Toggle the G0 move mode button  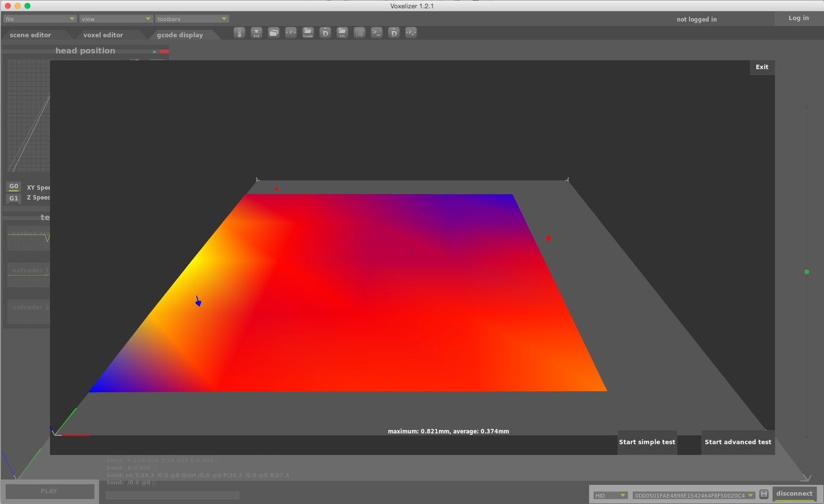click(x=14, y=186)
